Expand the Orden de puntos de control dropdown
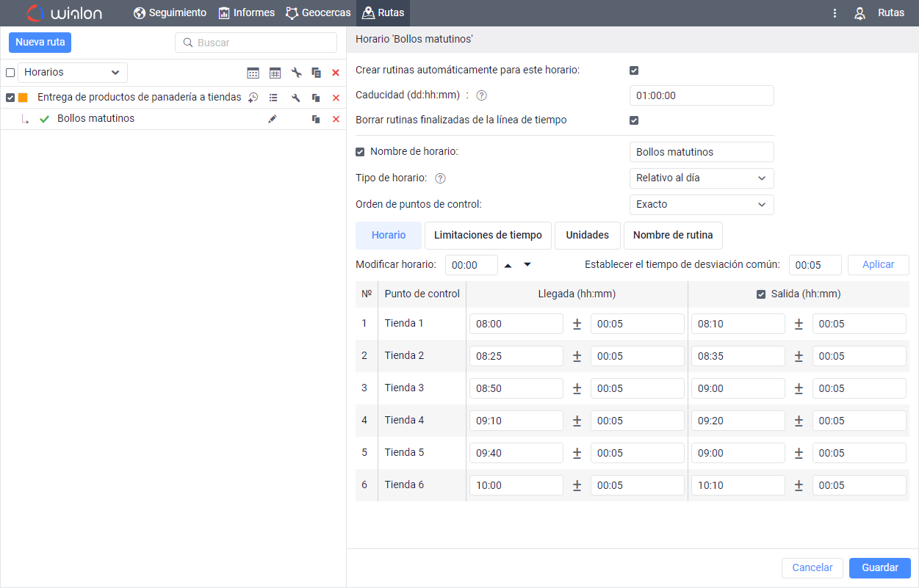Screen dimensions: 919x588 pyautogui.click(x=701, y=205)
